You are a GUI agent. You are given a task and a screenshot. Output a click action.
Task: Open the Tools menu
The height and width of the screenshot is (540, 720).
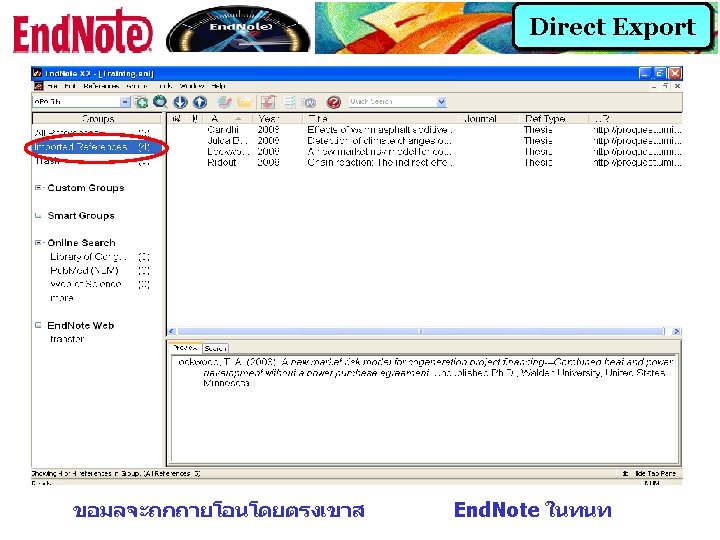[x=165, y=86]
